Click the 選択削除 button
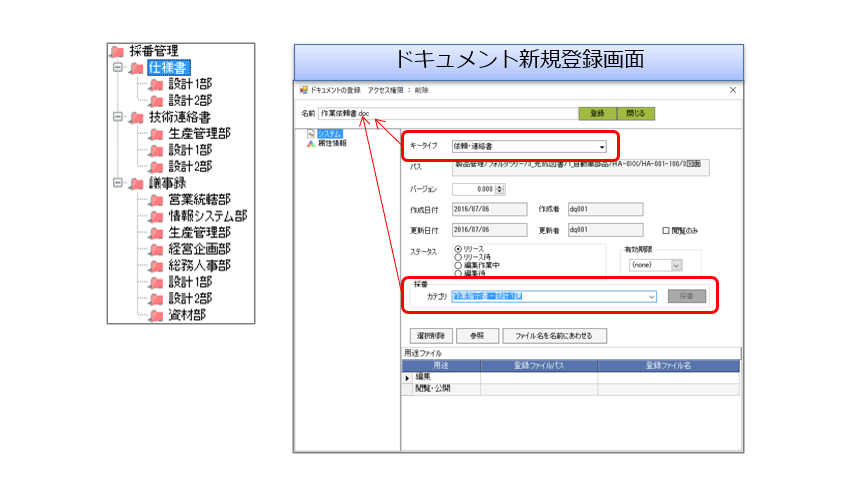Screen dimensions: 841x502 tap(431, 336)
